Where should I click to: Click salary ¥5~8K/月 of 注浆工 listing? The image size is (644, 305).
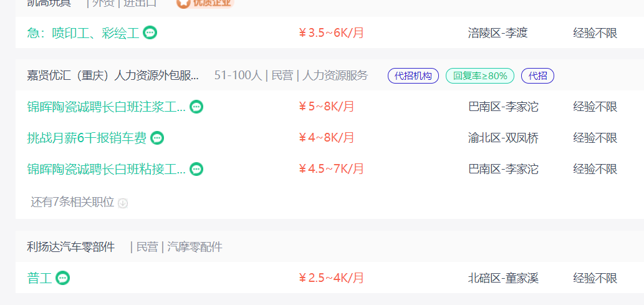(327, 107)
